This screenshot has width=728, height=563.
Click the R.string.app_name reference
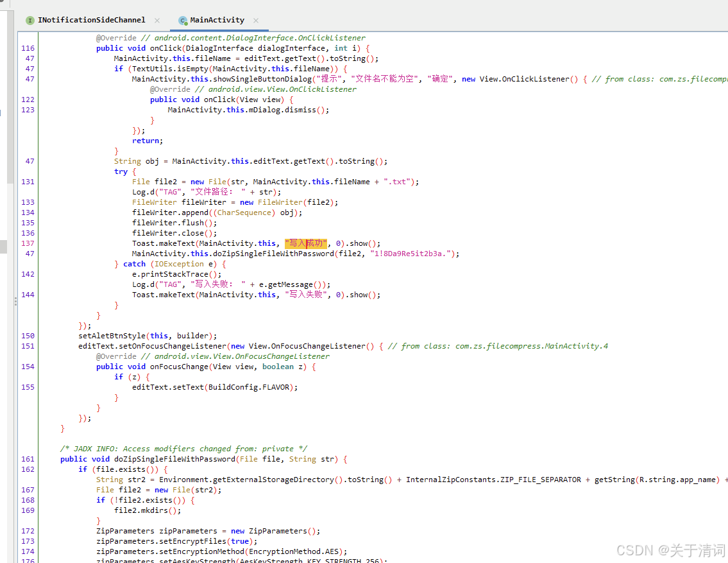[677, 480]
